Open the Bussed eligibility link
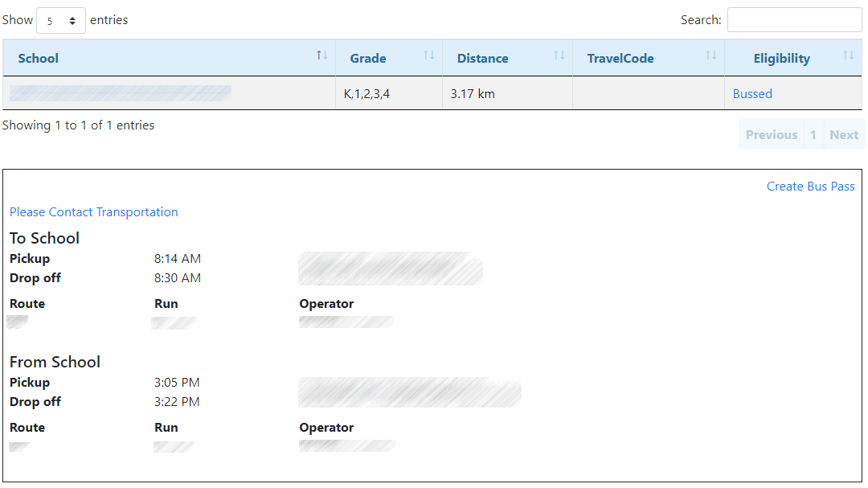 pyautogui.click(x=752, y=94)
